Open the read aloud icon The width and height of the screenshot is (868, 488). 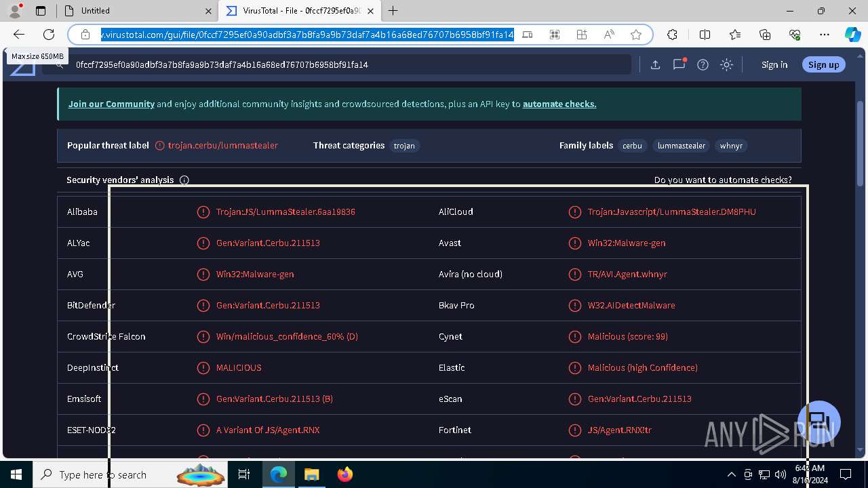[x=609, y=35]
